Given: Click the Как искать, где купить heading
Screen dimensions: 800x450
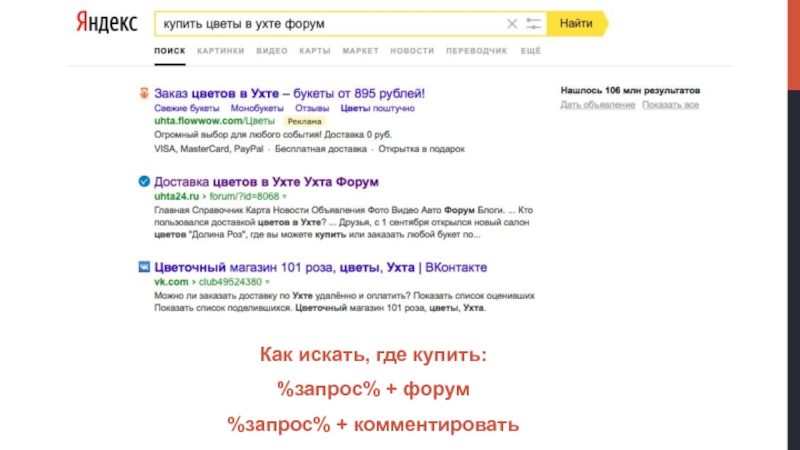Looking at the screenshot, I should coord(373,354).
